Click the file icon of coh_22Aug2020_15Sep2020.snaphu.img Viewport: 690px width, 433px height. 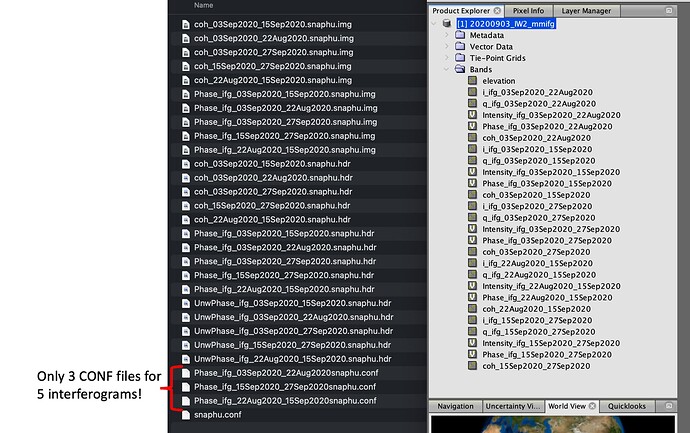[186, 81]
